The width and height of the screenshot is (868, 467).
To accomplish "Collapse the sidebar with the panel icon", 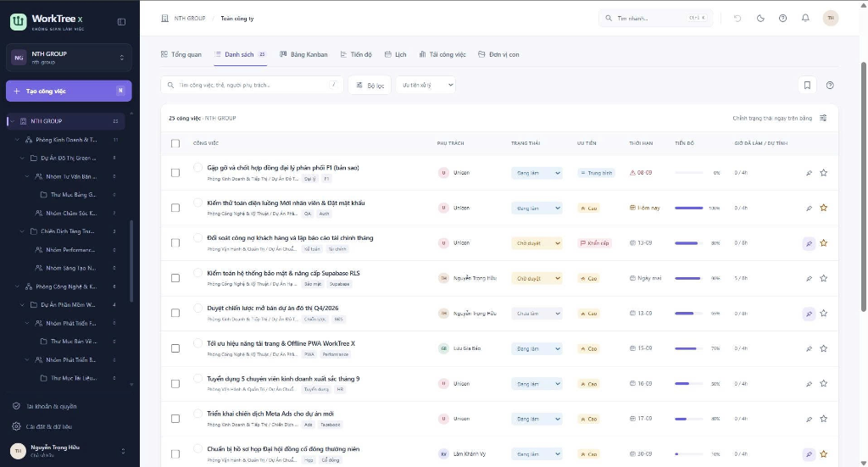I will click(121, 21).
